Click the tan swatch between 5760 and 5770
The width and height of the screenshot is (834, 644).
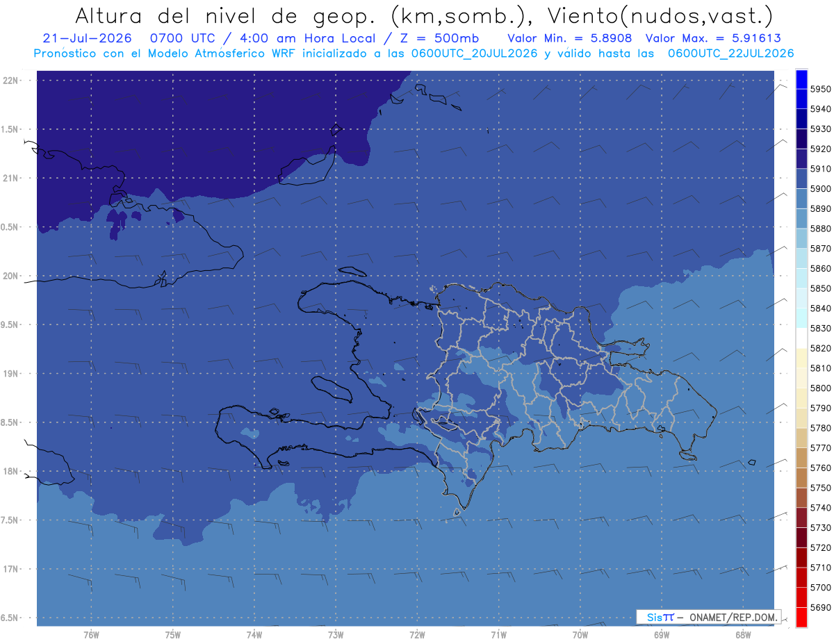(801, 458)
